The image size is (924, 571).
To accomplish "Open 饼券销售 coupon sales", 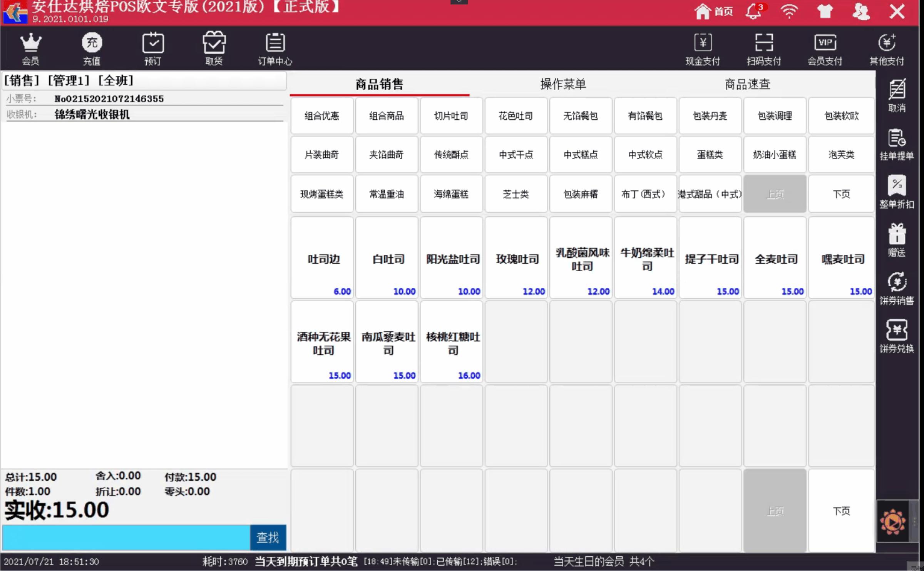I will (897, 289).
